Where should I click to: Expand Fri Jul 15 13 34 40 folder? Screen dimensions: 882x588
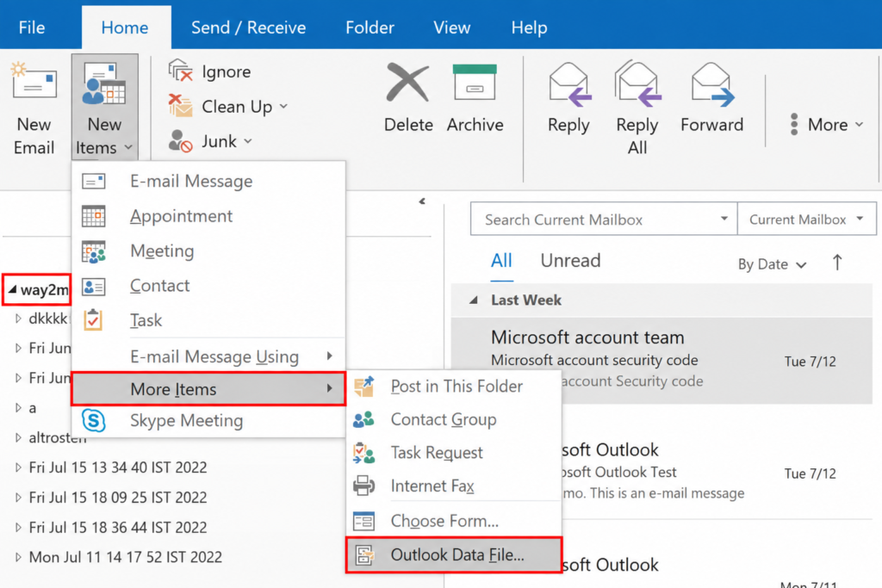pos(18,467)
